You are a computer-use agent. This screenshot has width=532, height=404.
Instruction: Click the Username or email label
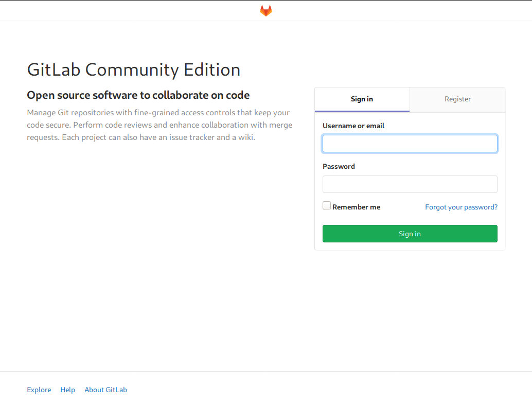(x=353, y=126)
